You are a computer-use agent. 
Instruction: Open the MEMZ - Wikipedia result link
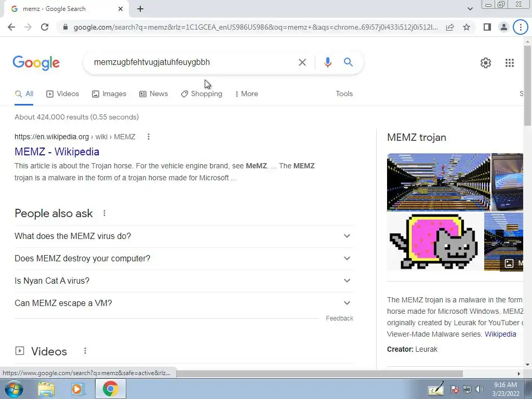(x=57, y=152)
